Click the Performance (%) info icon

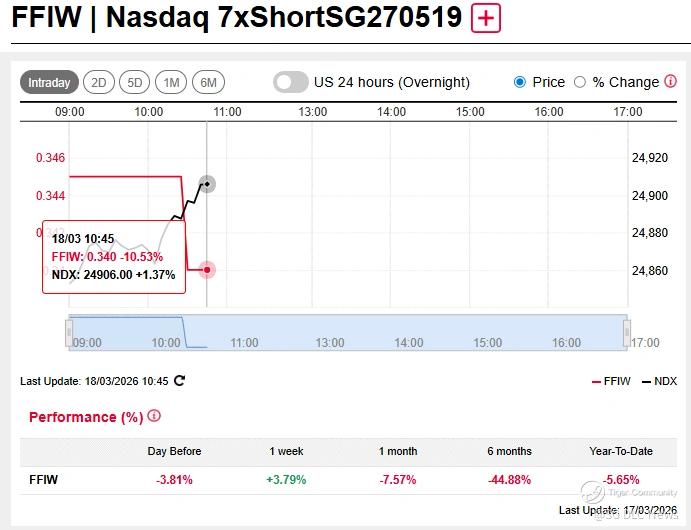click(x=154, y=416)
